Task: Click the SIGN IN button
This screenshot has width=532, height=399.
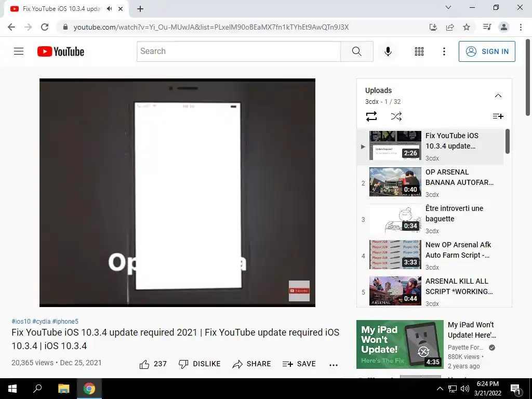Action: (x=486, y=51)
